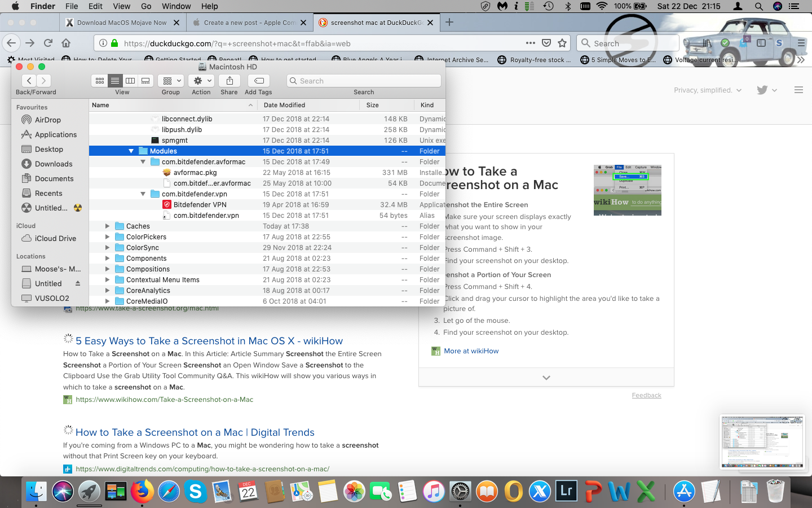
Task: Open Spotlight search in the menu bar
Action: [x=759, y=6]
